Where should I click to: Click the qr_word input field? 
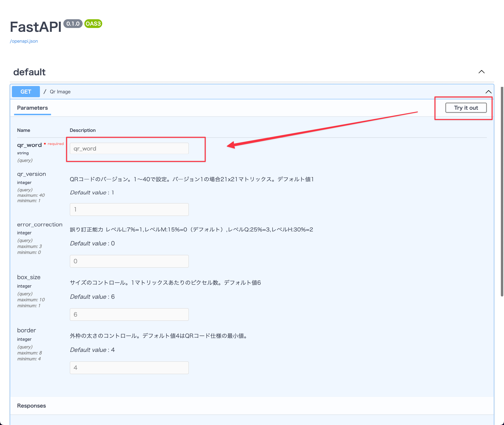pyautogui.click(x=129, y=148)
